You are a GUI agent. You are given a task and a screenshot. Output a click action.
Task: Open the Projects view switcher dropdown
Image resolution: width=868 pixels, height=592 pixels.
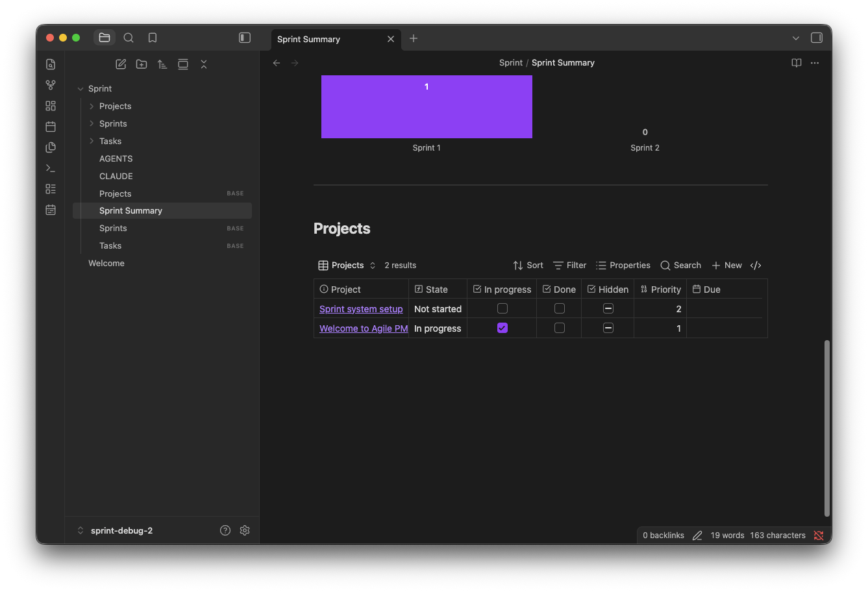pos(347,265)
